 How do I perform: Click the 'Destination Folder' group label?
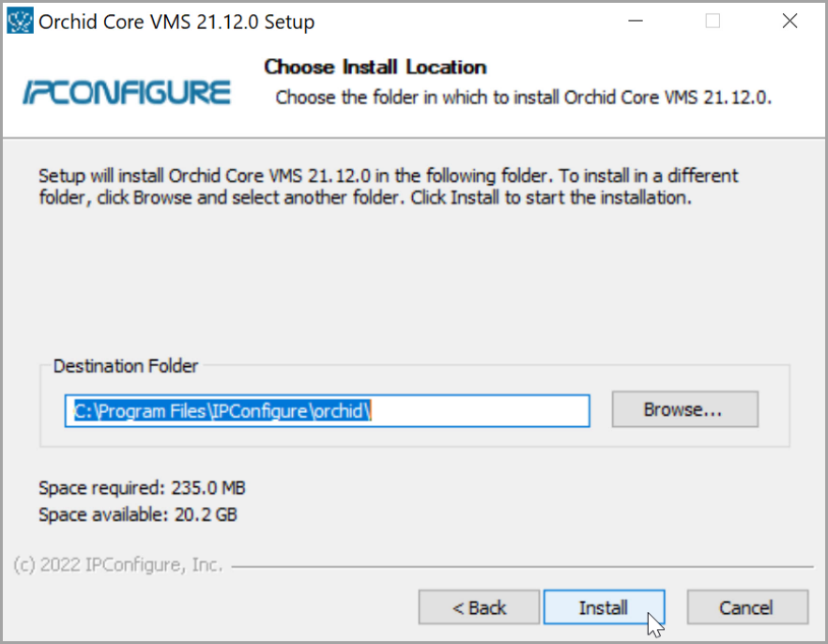tap(126, 366)
